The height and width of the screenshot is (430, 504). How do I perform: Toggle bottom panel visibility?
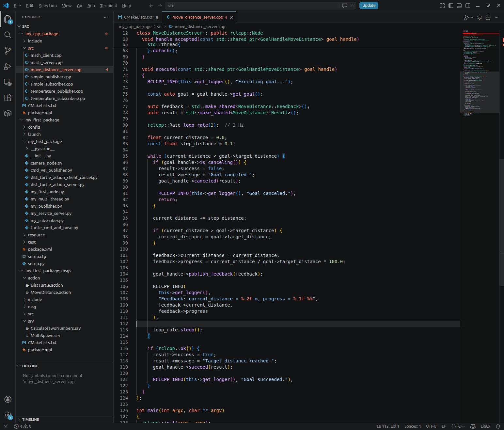[x=459, y=6]
